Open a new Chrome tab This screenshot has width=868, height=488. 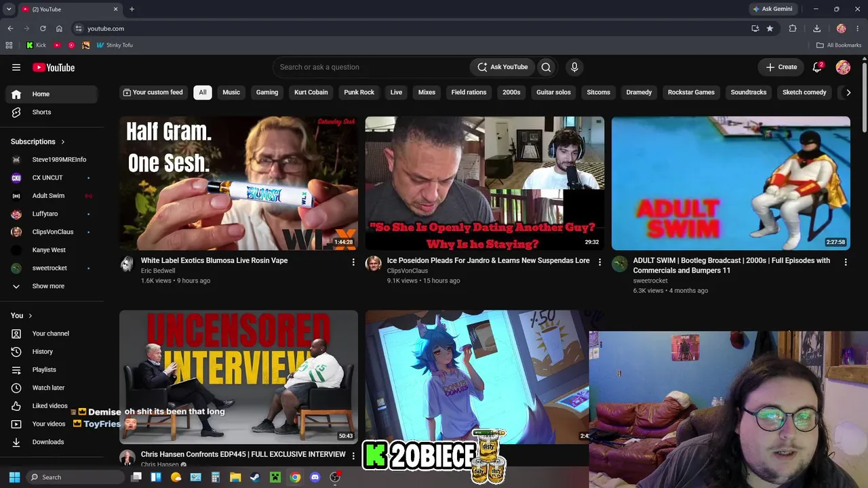coord(132,9)
